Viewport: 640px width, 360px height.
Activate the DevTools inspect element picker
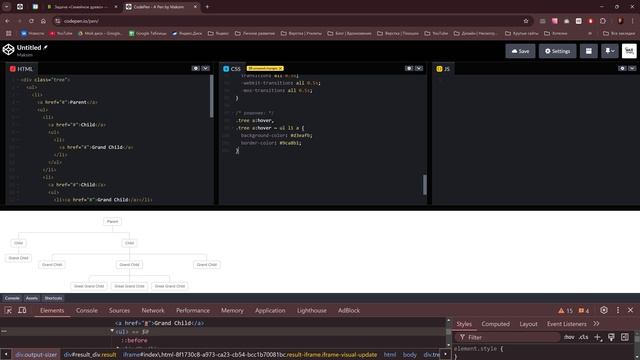pos(8,311)
